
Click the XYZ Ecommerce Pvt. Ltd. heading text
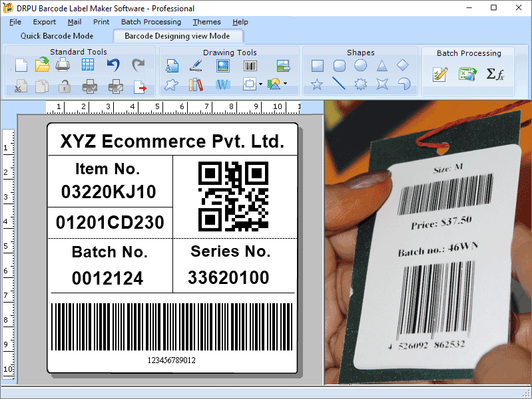click(x=172, y=141)
